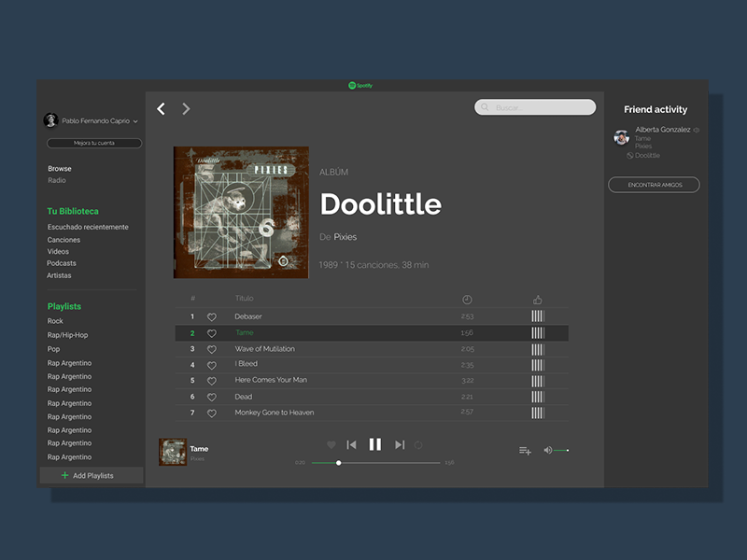Screen dimensions: 747x560
Task: Skip to the next track
Action: pos(400,445)
